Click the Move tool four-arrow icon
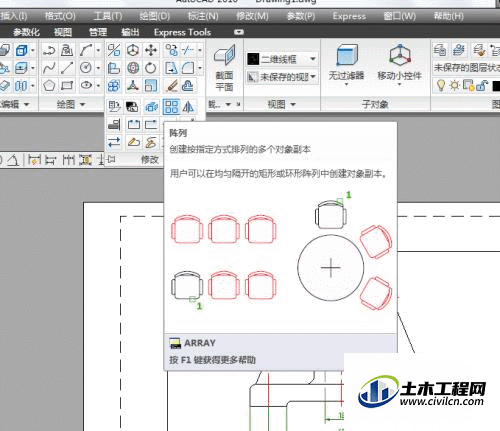The width and height of the screenshot is (500, 431). coord(151,51)
